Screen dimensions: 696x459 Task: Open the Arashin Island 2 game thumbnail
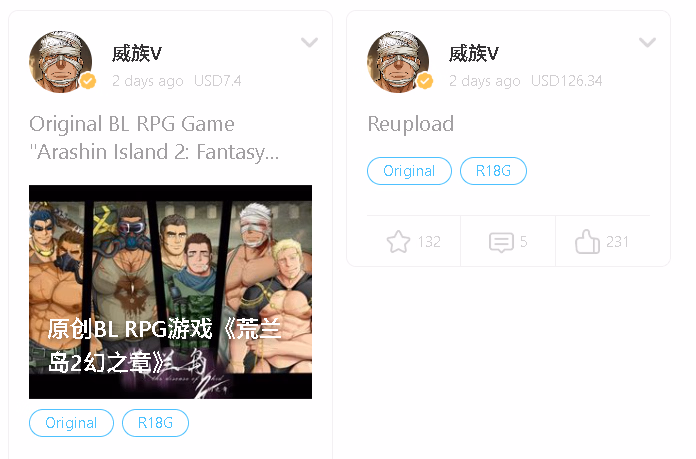pos(170,292)
